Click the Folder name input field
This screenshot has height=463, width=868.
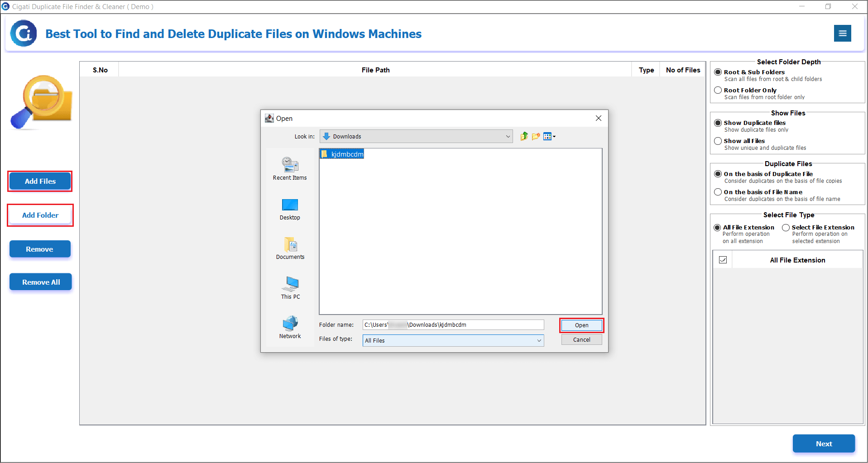453,325
